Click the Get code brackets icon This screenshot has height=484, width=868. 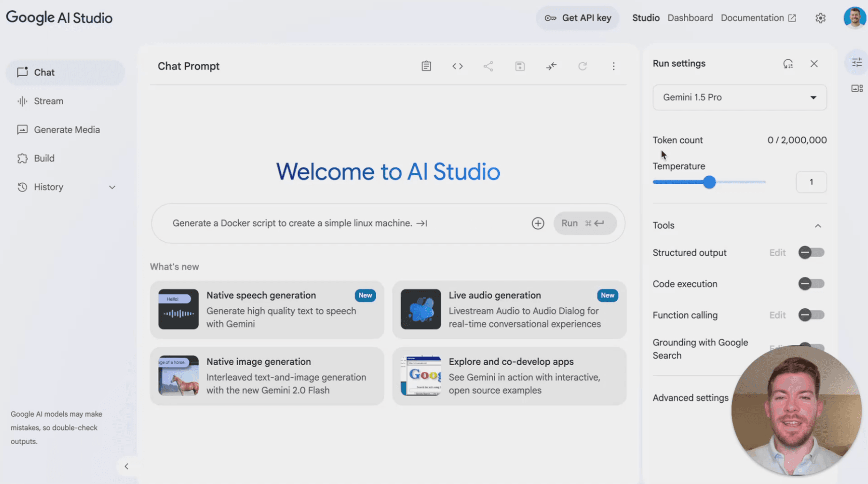[x=457, y=66]
